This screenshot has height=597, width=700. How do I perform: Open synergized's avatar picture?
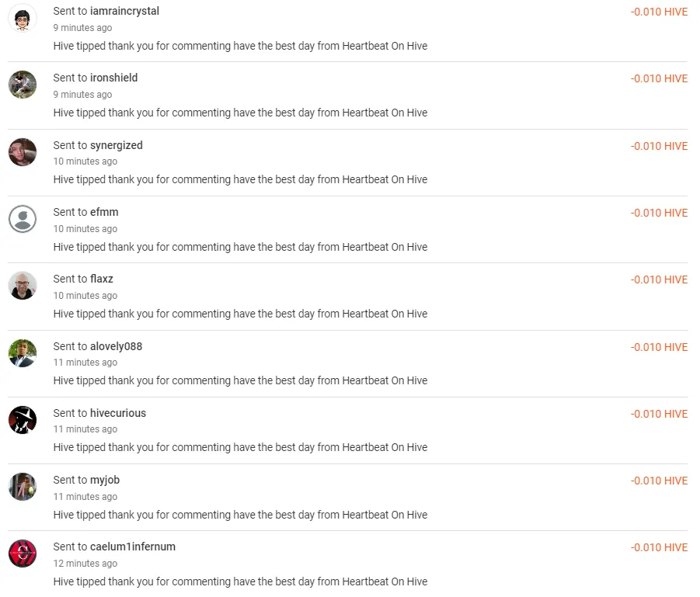(x=23, y=152)
